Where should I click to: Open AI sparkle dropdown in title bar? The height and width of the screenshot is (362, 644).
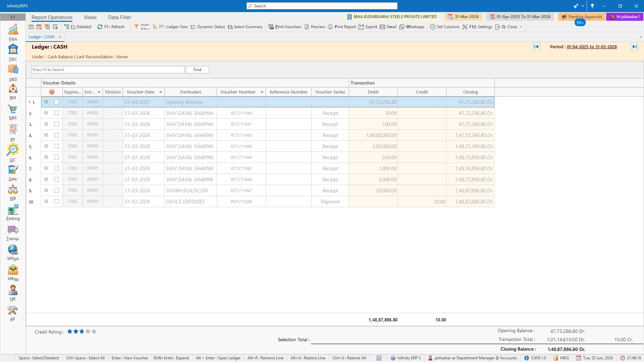583,6
